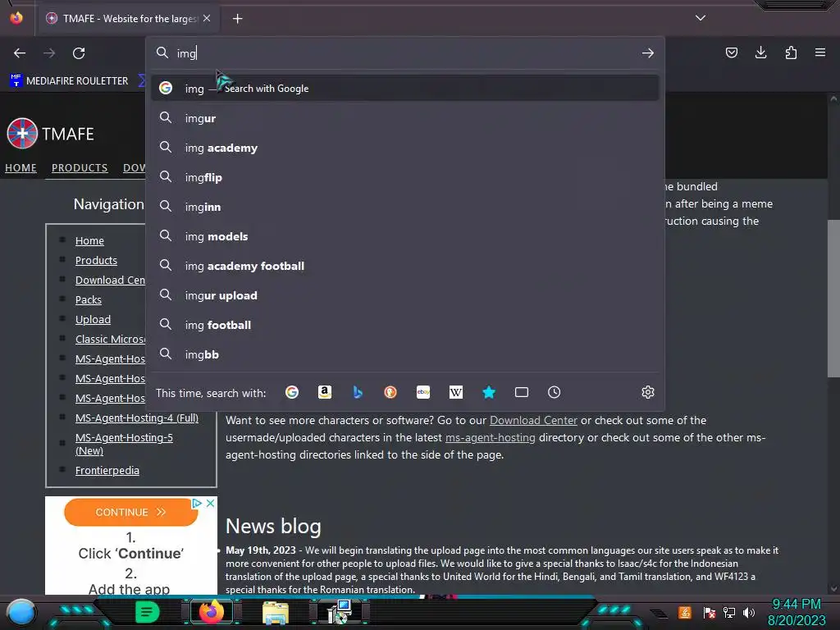Search this time with Wikipedia
The image size is (840, 630).
456,392
